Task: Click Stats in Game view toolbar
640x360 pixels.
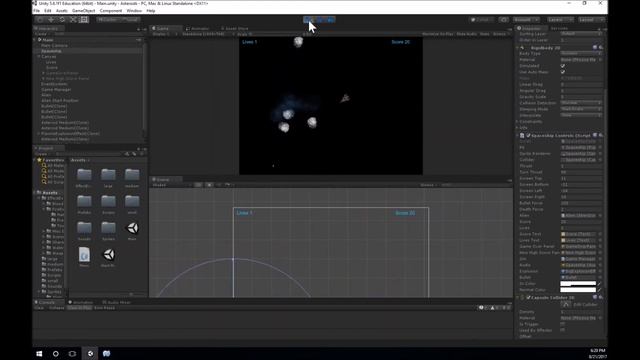Action: click(x=484, y=34)
